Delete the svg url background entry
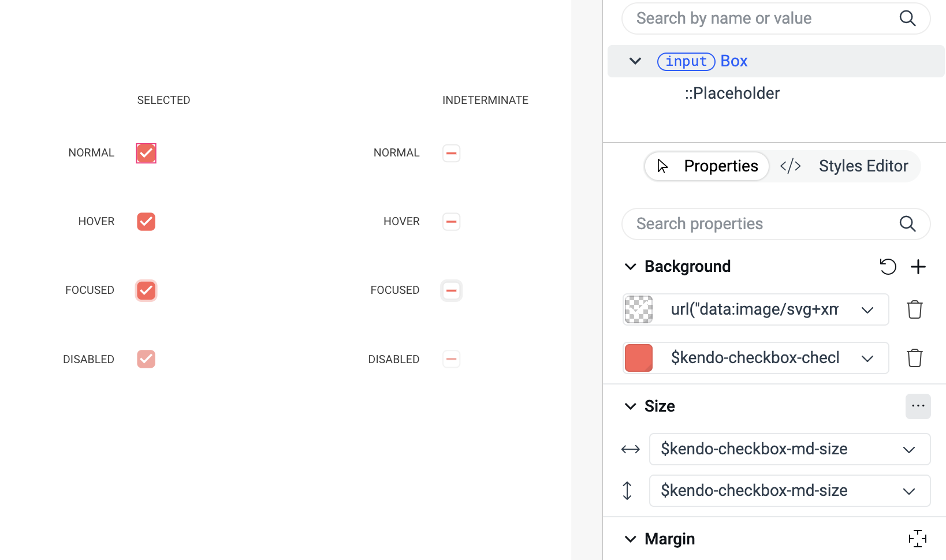Viewport: 946px width, 560px height. (915, 309)
